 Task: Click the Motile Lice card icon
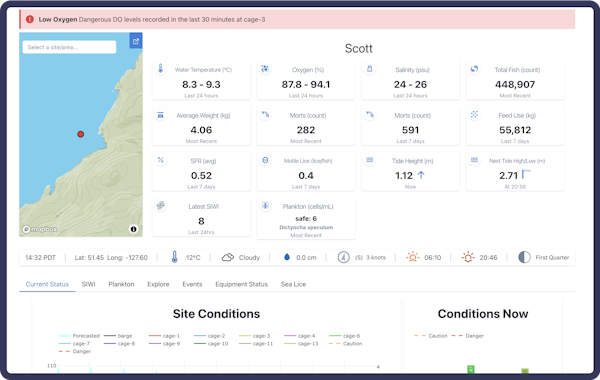click(x=265, y=160)
